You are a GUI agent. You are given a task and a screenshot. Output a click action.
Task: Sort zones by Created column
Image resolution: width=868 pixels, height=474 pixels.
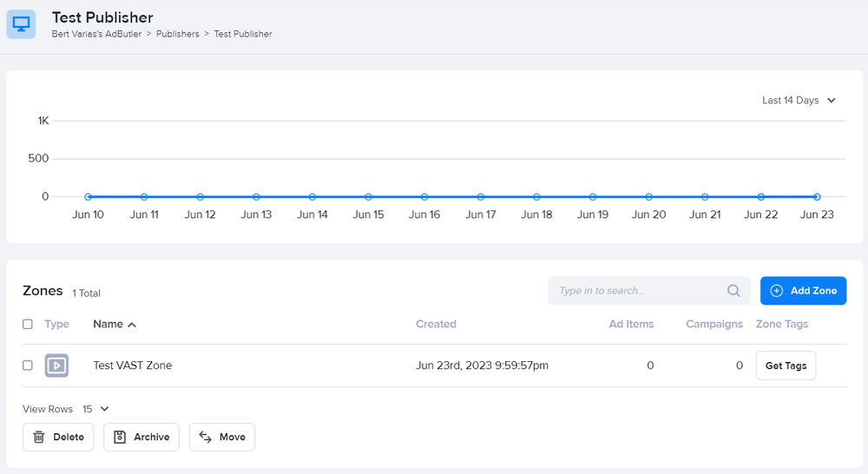436,324
